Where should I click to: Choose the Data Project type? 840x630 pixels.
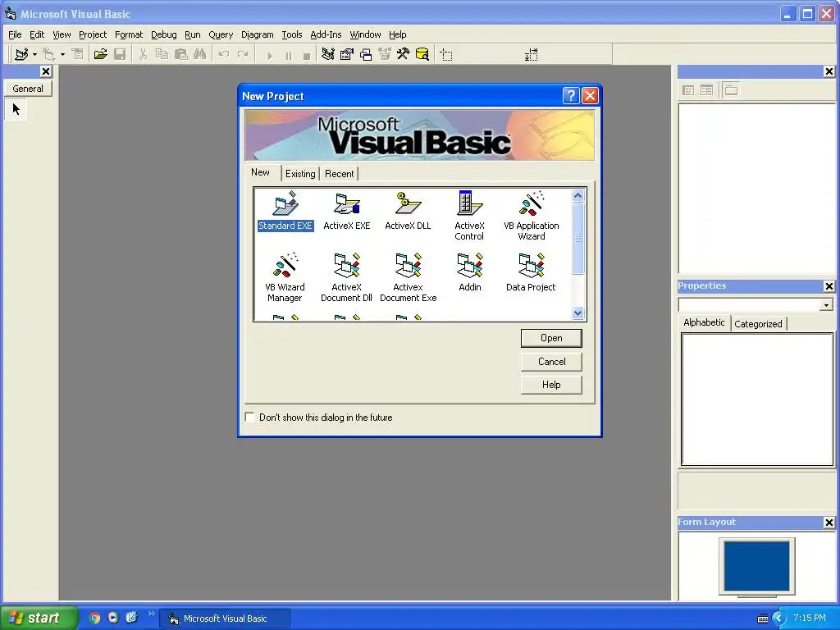(531, 272)
